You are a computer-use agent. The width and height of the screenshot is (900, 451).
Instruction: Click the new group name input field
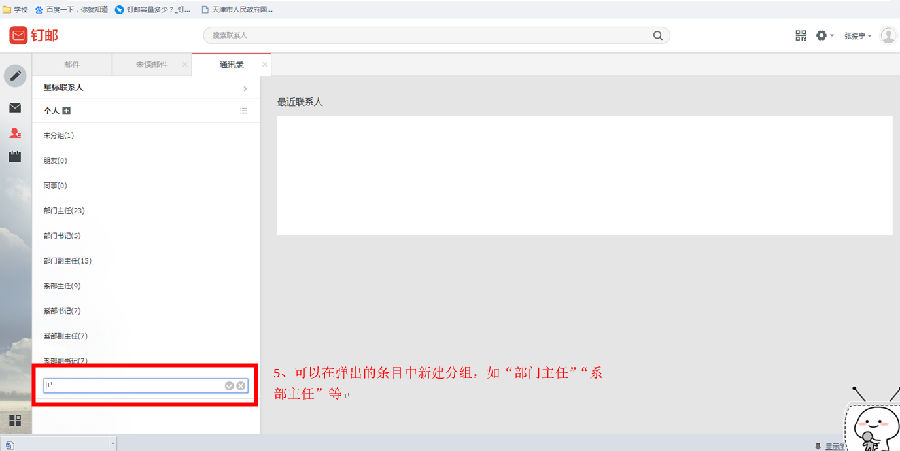(x=130, y=385)
